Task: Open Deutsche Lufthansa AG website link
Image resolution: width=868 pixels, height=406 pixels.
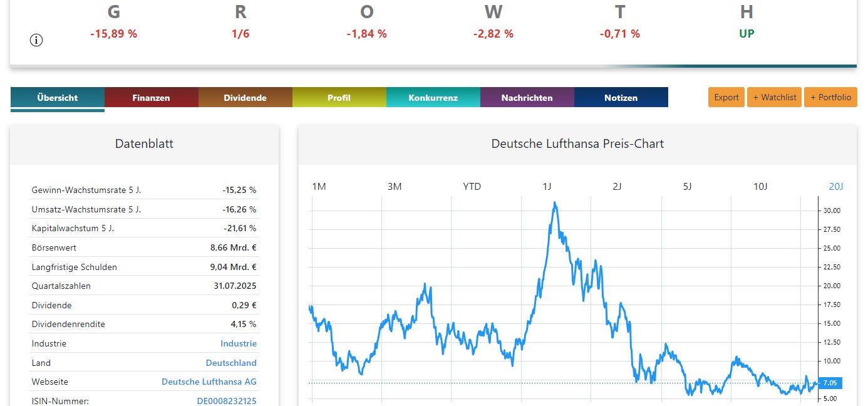Action: (209, 382)
